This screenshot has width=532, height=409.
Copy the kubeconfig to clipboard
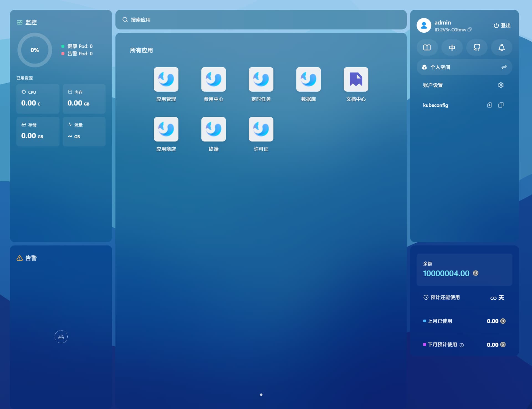[501, 105]
